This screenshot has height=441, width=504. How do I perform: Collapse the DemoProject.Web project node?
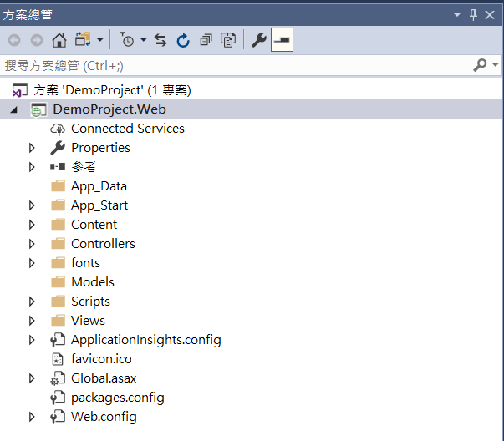pos(14,109)
